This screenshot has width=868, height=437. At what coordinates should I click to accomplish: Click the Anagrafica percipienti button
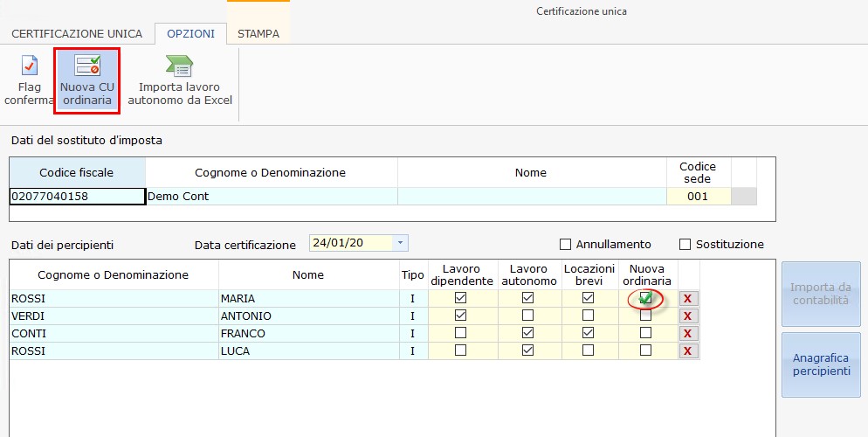(821, 364)
